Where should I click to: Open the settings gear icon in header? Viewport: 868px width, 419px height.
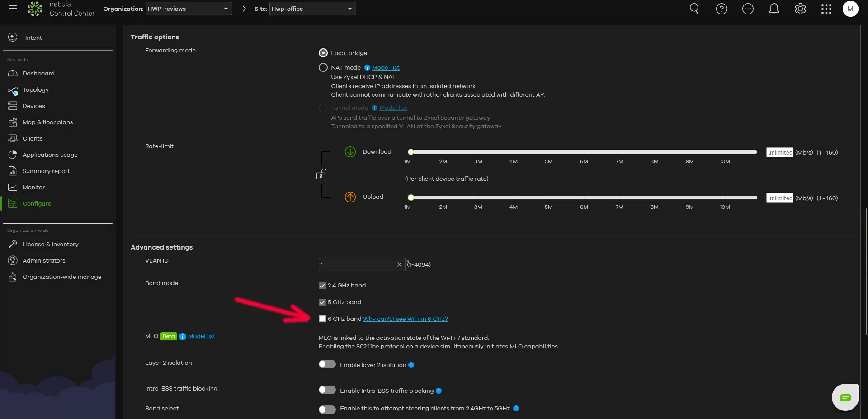pyautogui.click(x=800, y=9)
